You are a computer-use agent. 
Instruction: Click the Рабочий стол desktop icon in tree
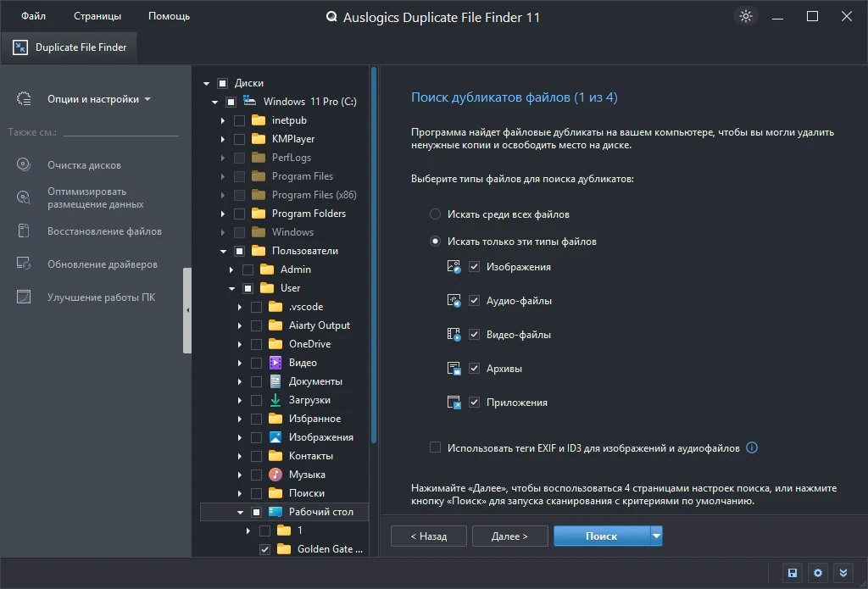275,512
